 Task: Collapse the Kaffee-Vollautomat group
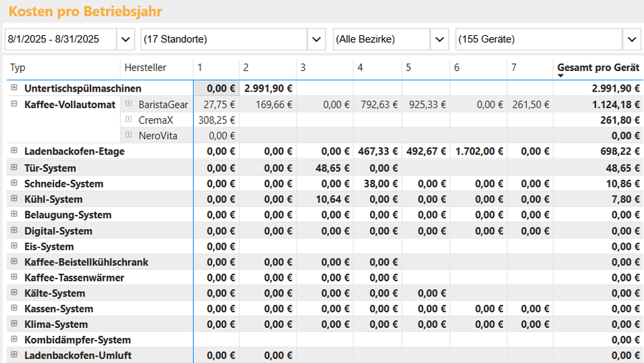click(14, 104)
